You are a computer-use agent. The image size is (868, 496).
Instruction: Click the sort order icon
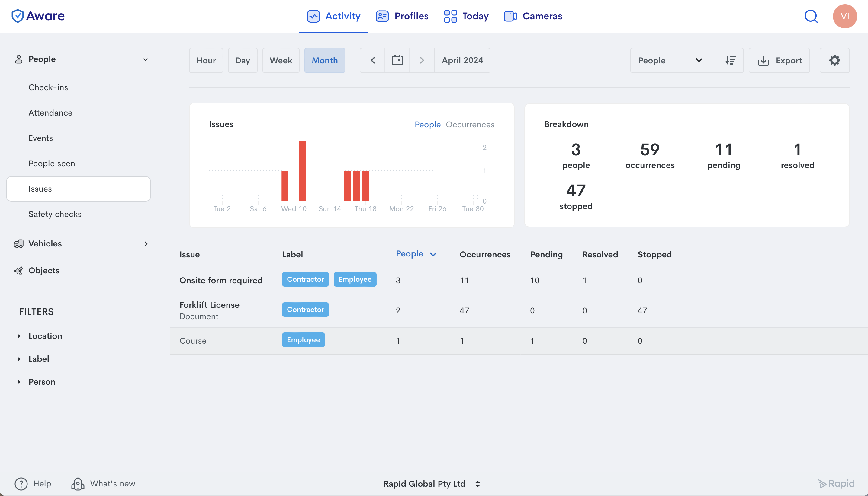(731, 60)
